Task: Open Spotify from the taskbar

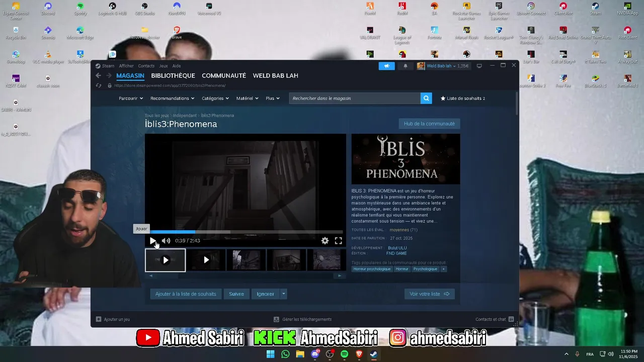Action: point(344,354)
